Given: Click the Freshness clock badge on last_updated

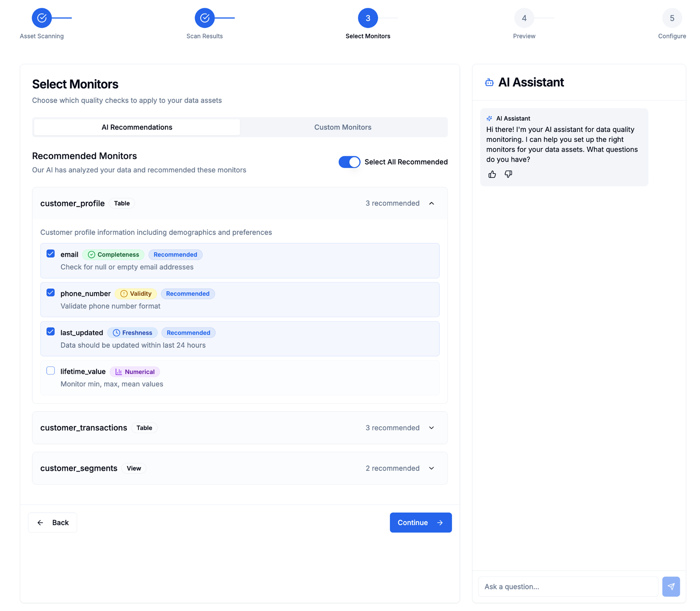Looking at the screenshot, I should click(x=132, y=333).
